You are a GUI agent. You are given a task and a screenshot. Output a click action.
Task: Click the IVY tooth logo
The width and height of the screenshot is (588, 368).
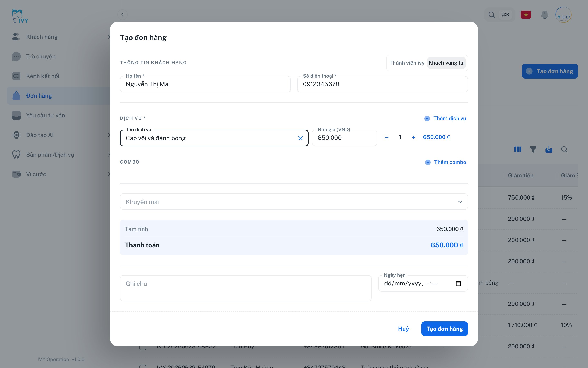pos(20,16)
